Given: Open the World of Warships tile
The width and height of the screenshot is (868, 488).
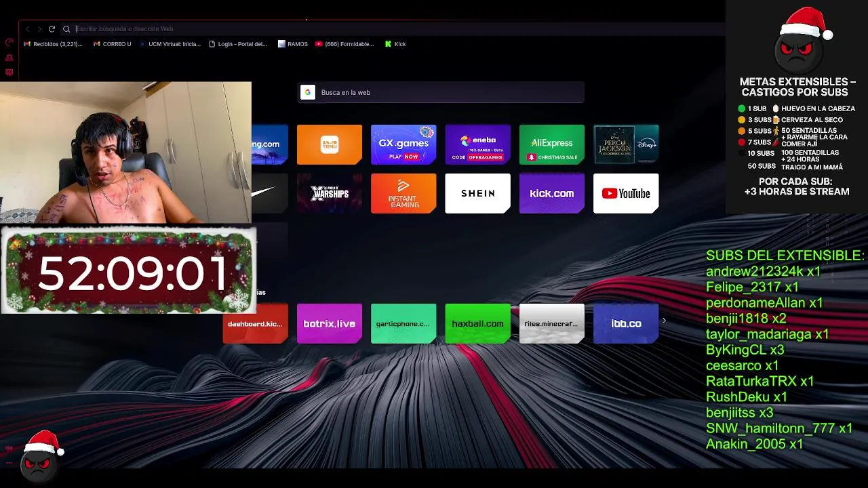Looking at the screenshot, I should pos(330,194).
